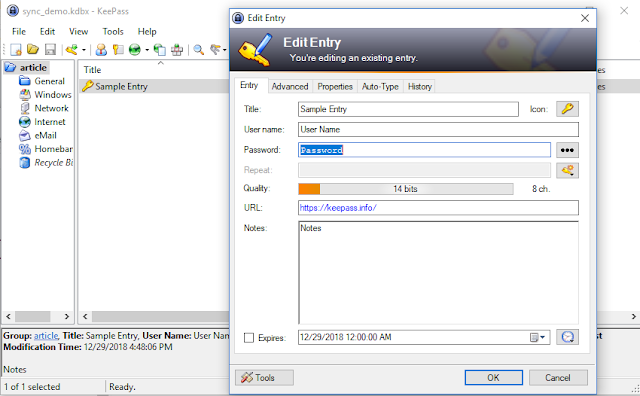Screen dimensions: 640x396
Task: Open the expiry date picker dropdown
Action: point(538,337)
